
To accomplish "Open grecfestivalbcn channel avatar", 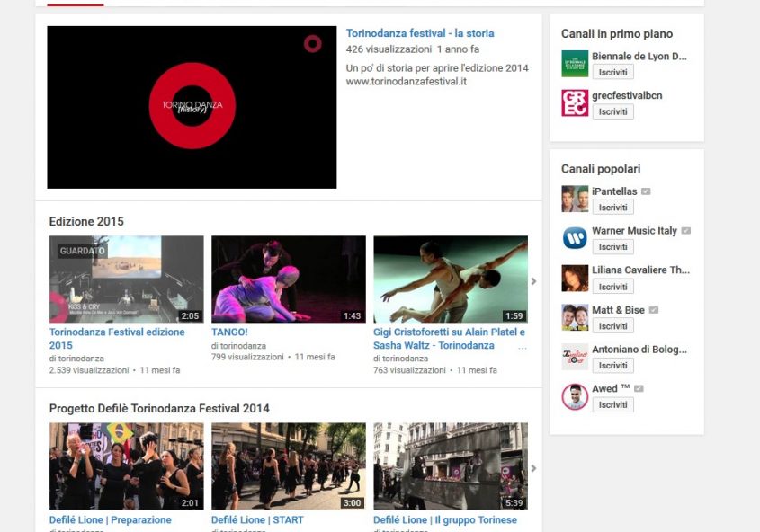I will pos(575,102).
